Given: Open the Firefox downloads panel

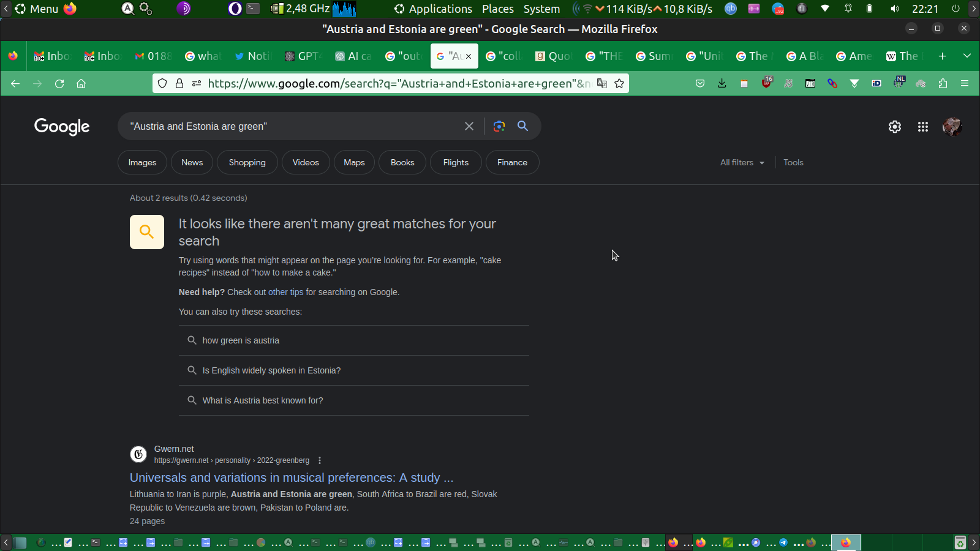Looking at the screenshot, I should 722,83.
